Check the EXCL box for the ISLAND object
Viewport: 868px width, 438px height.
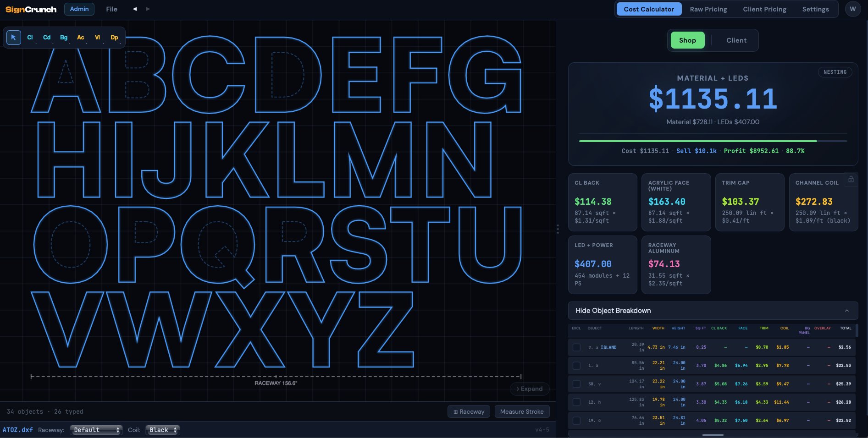pos(576,347)
